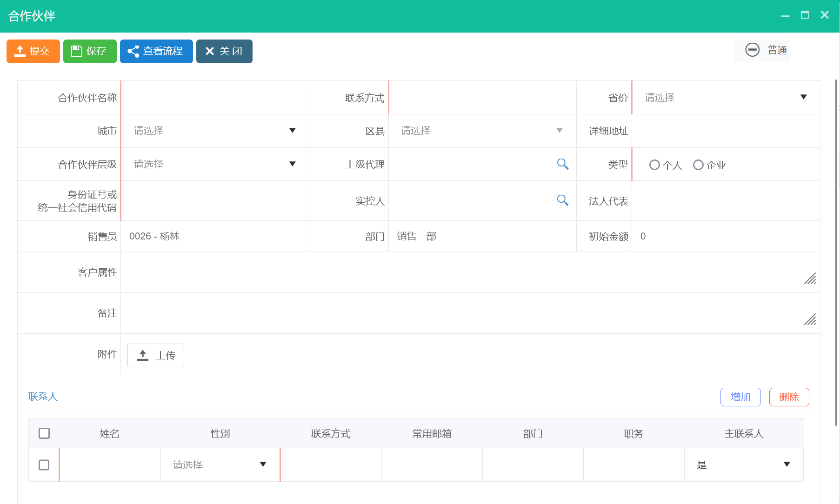The height and width of the screenshot is (504, 840).
Task: Select the 个人 radio option
Action: 654,165
